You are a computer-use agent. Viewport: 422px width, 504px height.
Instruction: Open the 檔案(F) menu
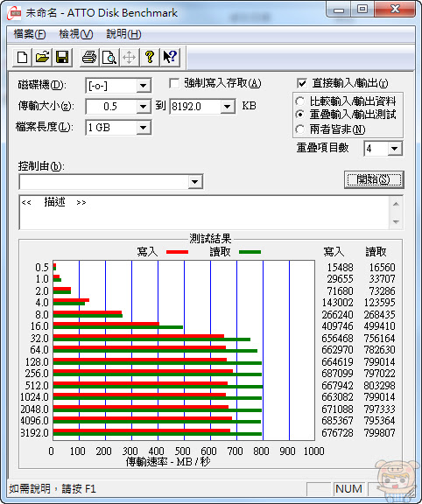[x=30, y=34]
